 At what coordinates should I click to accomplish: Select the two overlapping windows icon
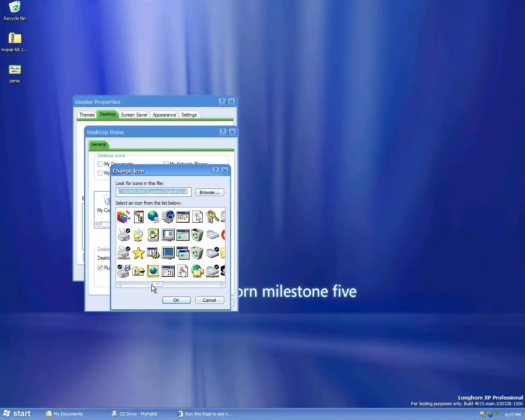(x=183, y=253)
